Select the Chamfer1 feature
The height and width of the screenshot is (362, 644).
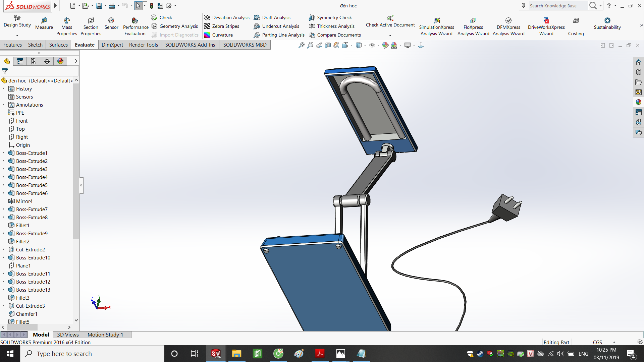pos(23,314)
